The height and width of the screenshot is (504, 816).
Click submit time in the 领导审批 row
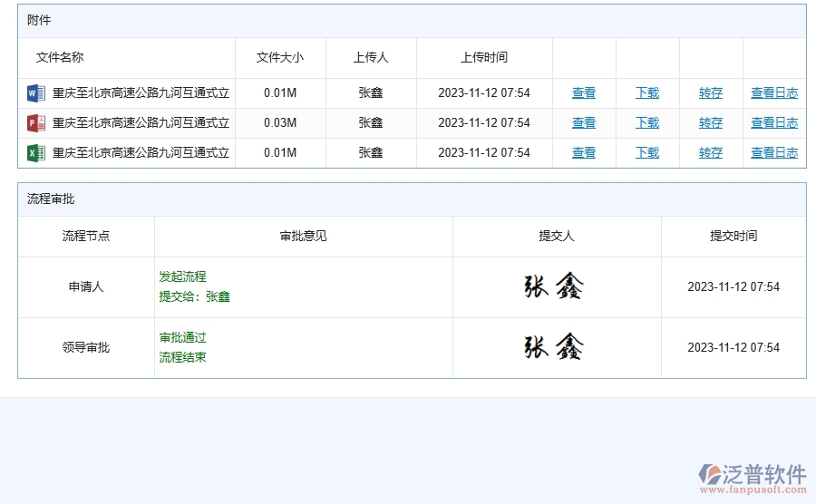tap(733, 347)
